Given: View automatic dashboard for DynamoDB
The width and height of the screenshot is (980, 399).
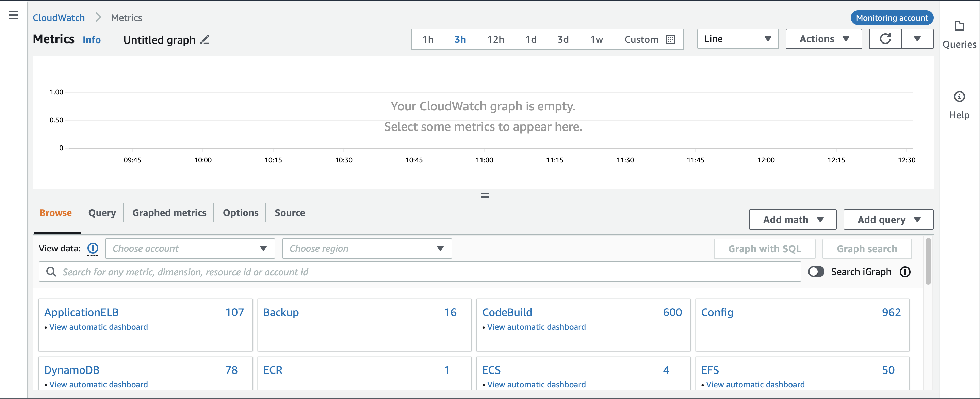Looking at the screenshot, I should click(x=99, y=385).
